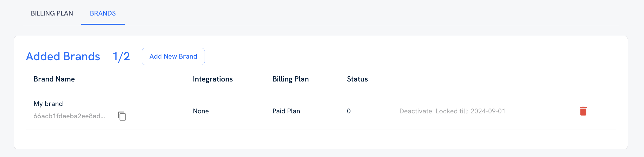Click the 0 status value for My brand
This screenshot has height=157, width=644.
coord(349,111)
